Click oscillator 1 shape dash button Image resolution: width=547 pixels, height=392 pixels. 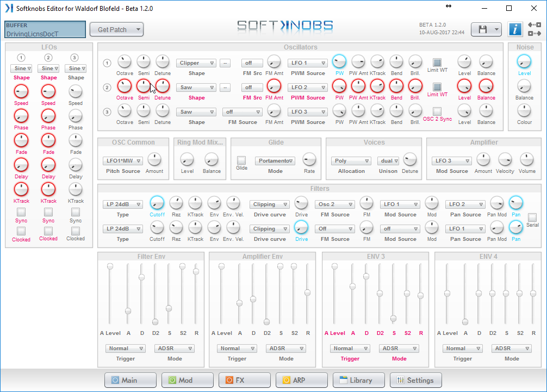[225, 63]
